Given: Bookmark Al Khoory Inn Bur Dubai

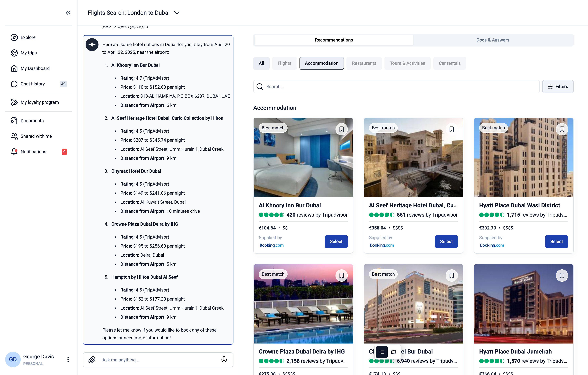Looking at the screenshot, I should 341,129.
